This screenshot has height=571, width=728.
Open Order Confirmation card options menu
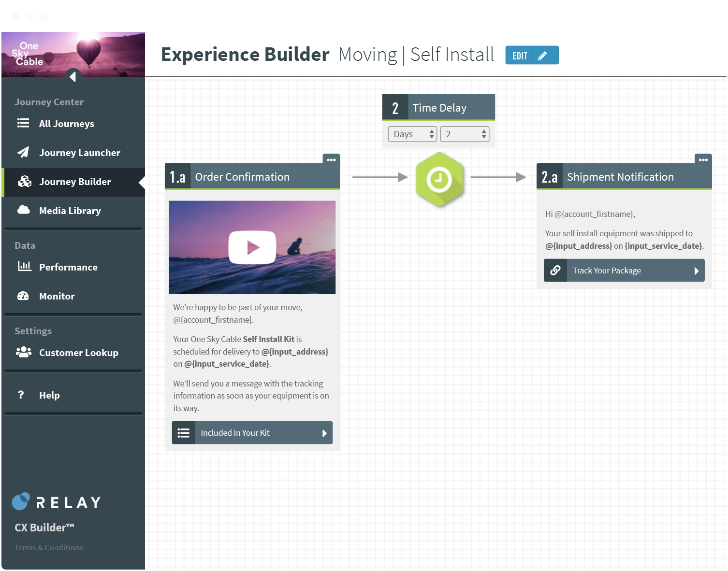click(x=331, y=160)
